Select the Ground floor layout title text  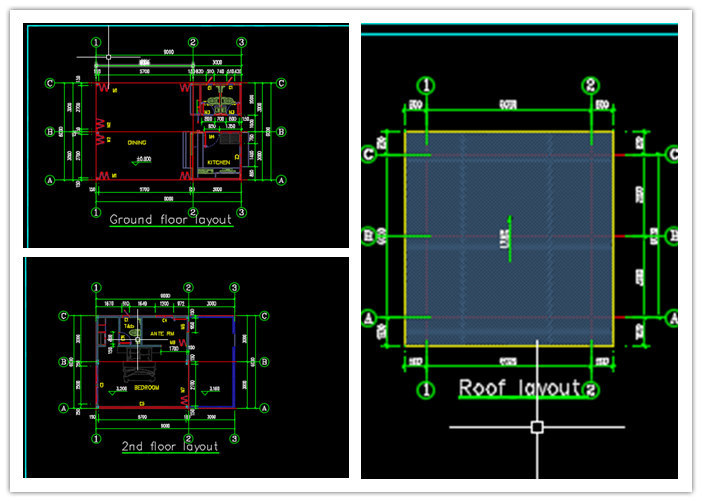pyautogui.click(x=170, y=220)
